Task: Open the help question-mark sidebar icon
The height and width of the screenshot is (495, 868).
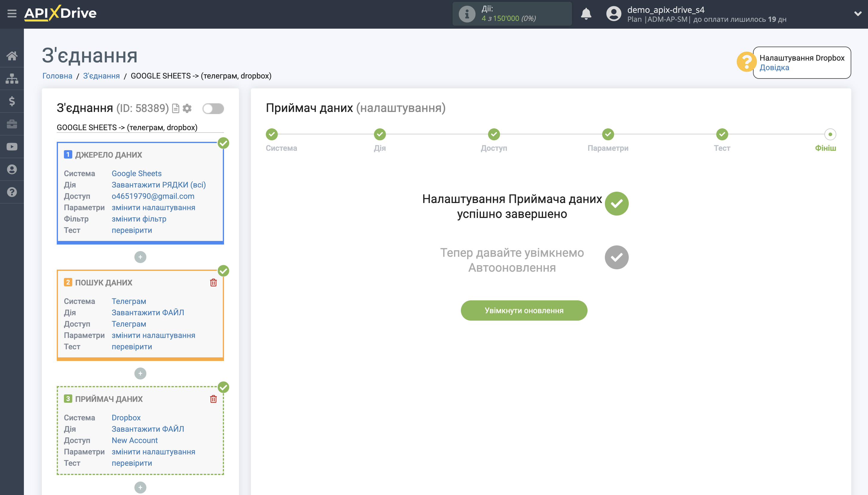Action: [x=12, y=192]
